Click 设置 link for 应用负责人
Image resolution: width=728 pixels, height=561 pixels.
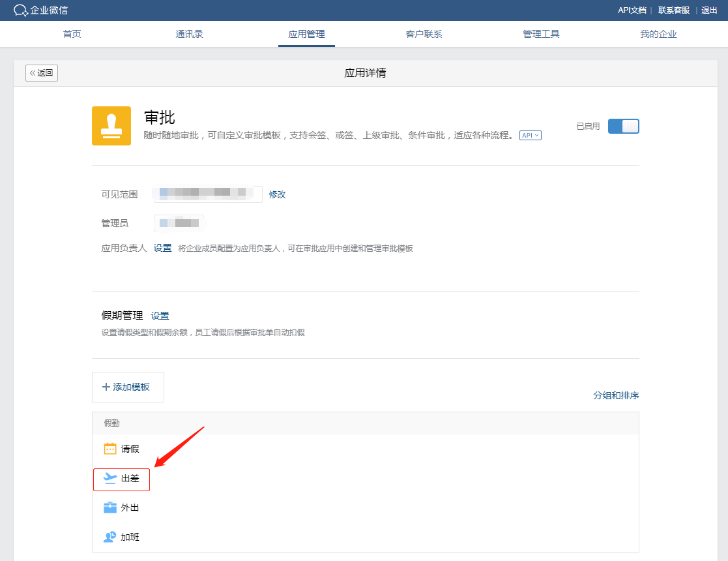point(162,248)
